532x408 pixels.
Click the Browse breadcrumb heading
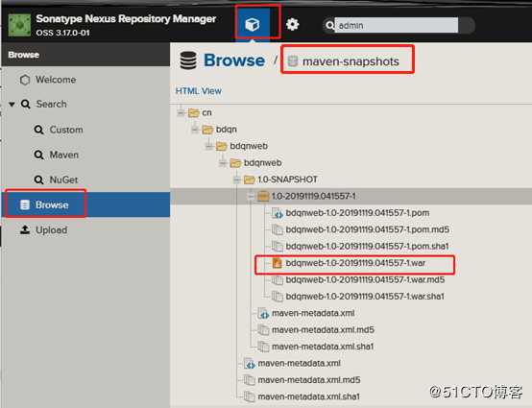click(234, 60)
